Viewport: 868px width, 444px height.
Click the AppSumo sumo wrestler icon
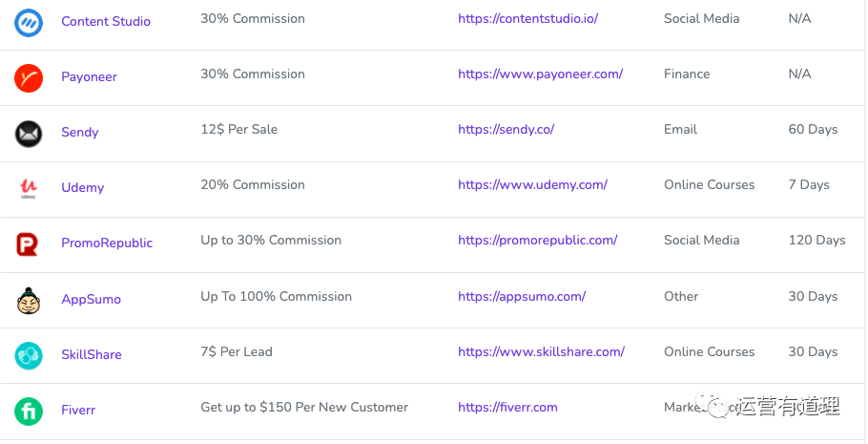click(29, 301)
